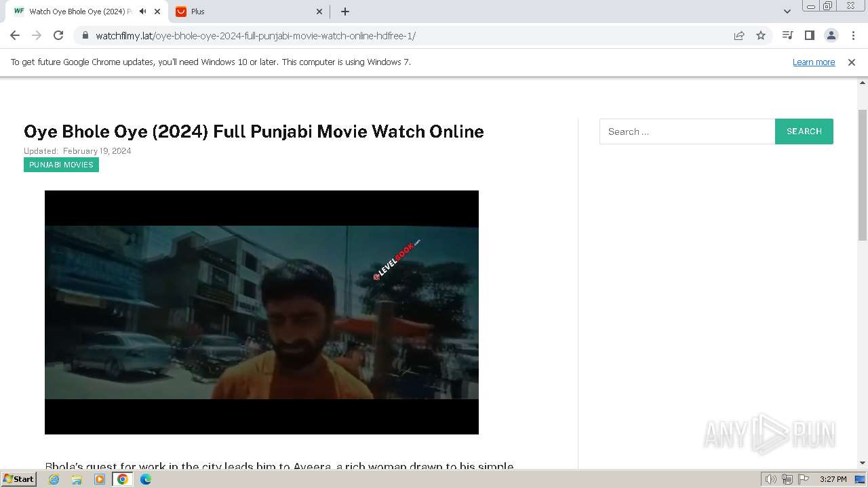Screen dimensions: 868x488
Task: Close the Watch Oye Bhole Oye tab
Action: 157,12
